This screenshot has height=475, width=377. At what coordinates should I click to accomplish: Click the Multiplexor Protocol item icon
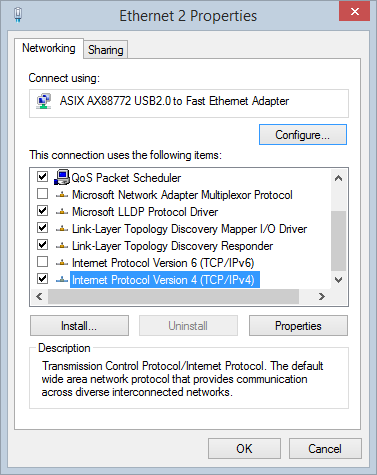62,195
